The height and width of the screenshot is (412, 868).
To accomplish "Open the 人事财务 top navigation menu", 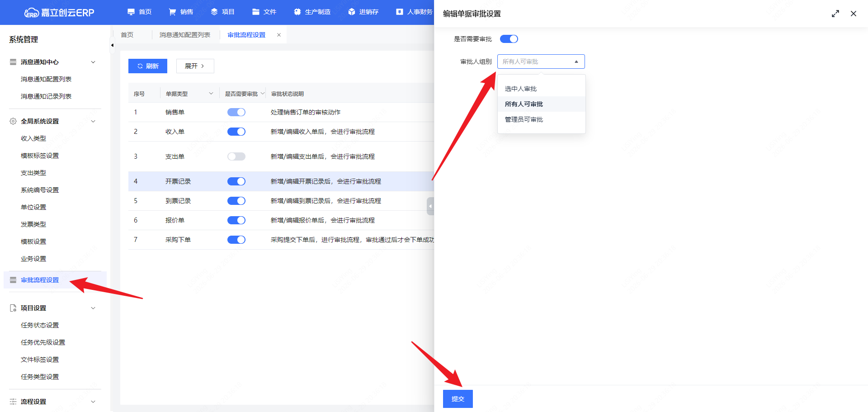I will pos(415,12).
